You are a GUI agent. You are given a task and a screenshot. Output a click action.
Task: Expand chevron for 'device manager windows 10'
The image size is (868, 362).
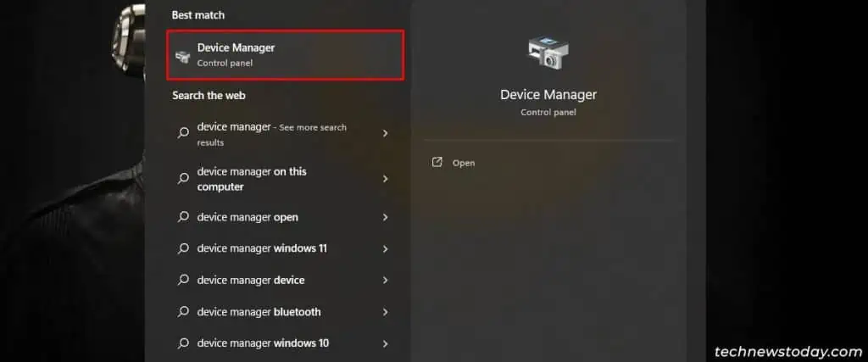(386, 343)
